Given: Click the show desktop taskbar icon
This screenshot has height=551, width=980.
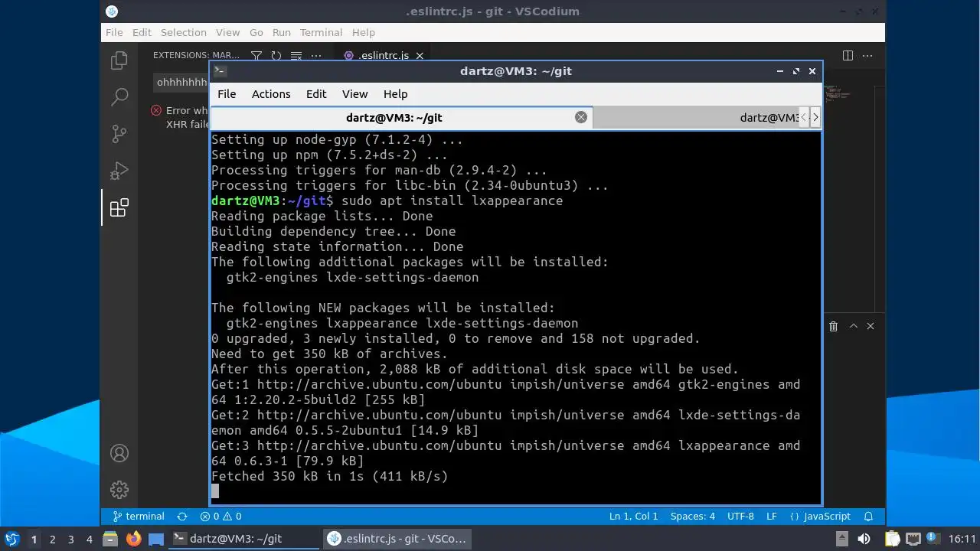Looking at the screenshot, I should (x=156, y=539).
